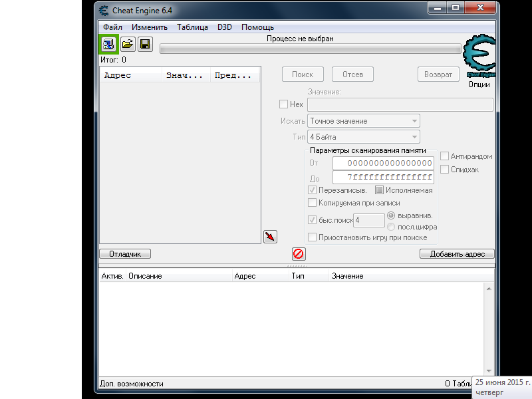Enable the Спидхак checkbox
The width and height of the screenshot is (532, 399).
click(444, 170)
